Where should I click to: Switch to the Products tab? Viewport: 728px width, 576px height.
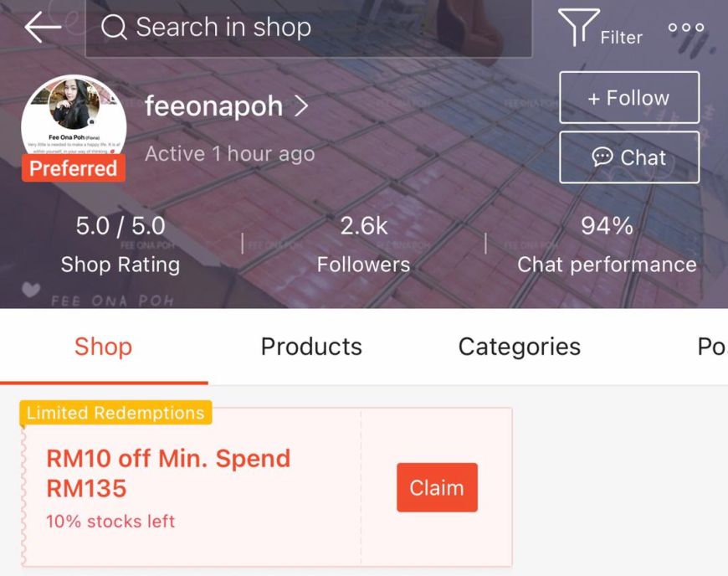click(x=311, y=347)
